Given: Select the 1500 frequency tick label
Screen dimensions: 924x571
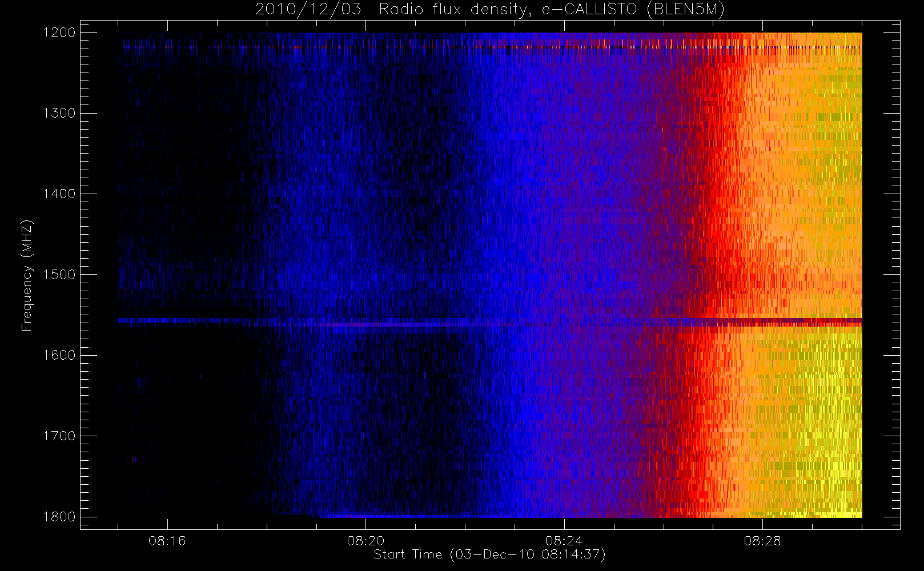Looking at the screenshot, I should pos(59,275).
